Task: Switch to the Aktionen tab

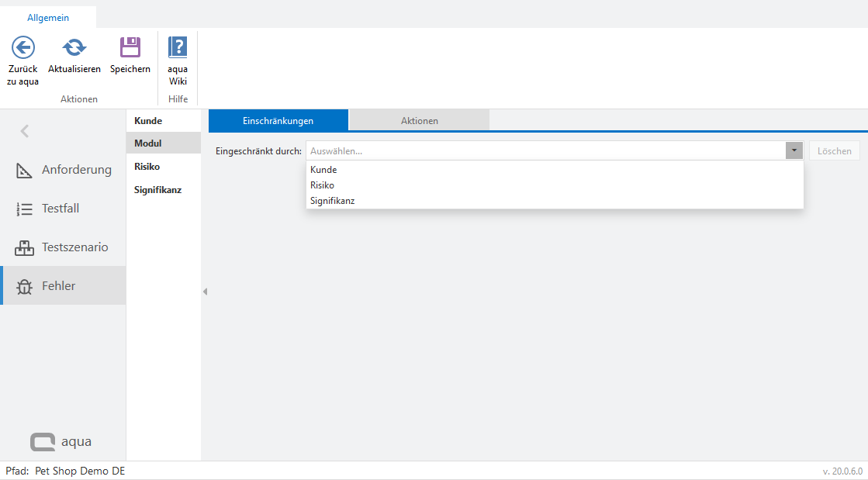Action: click(419, 121)
